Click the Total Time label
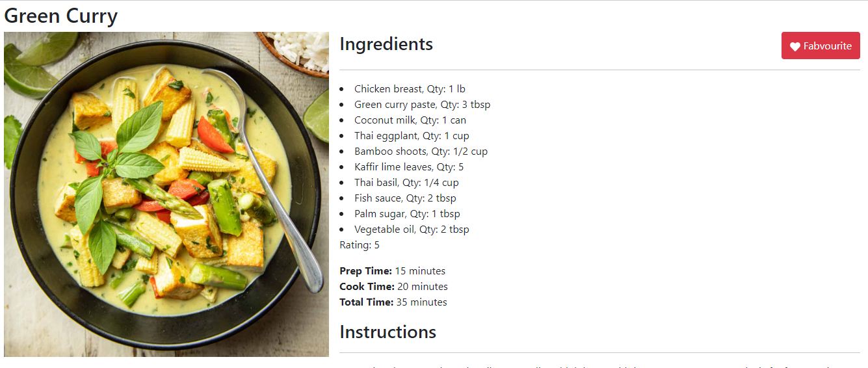This screenshot has width=868, height=368. pyautogui.click(x=366, y=302)
